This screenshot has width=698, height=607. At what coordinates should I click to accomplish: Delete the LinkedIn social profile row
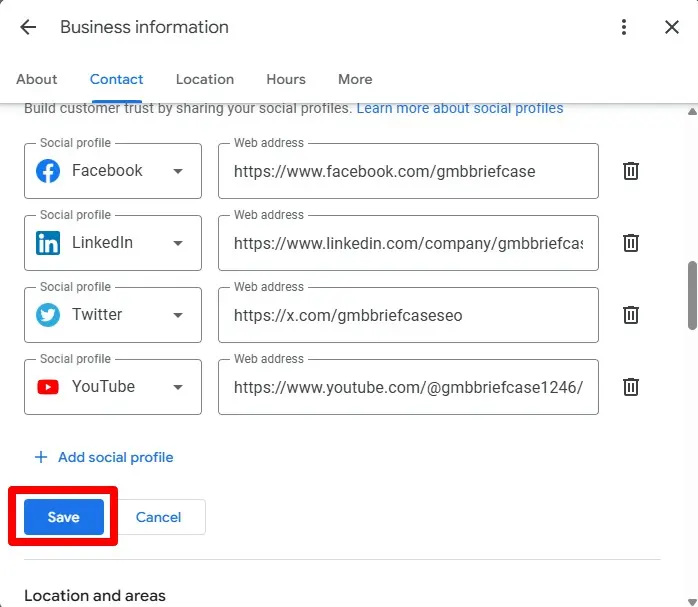[631, 243]
